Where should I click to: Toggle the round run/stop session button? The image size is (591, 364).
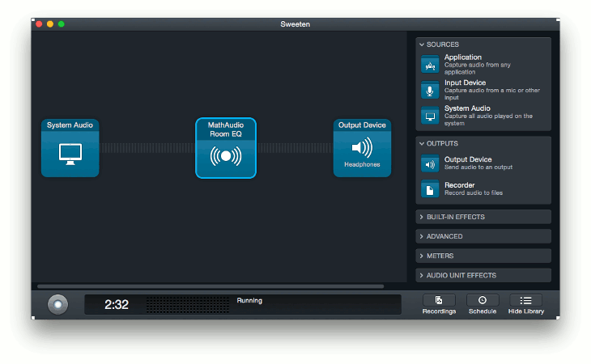tap(57, 304)
